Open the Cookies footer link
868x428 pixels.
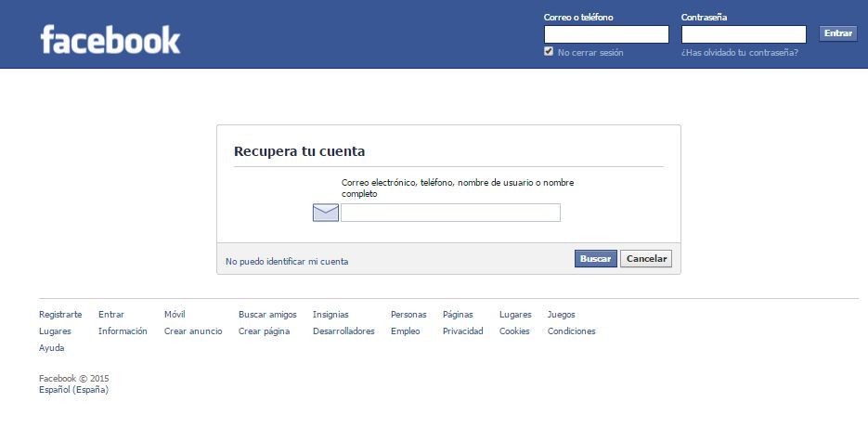(x=514, y=331)
